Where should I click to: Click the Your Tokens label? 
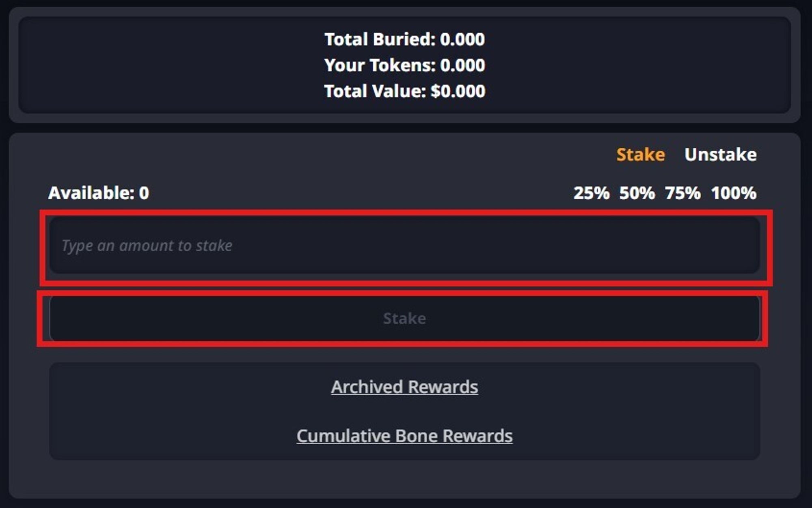tap(380, 65)
